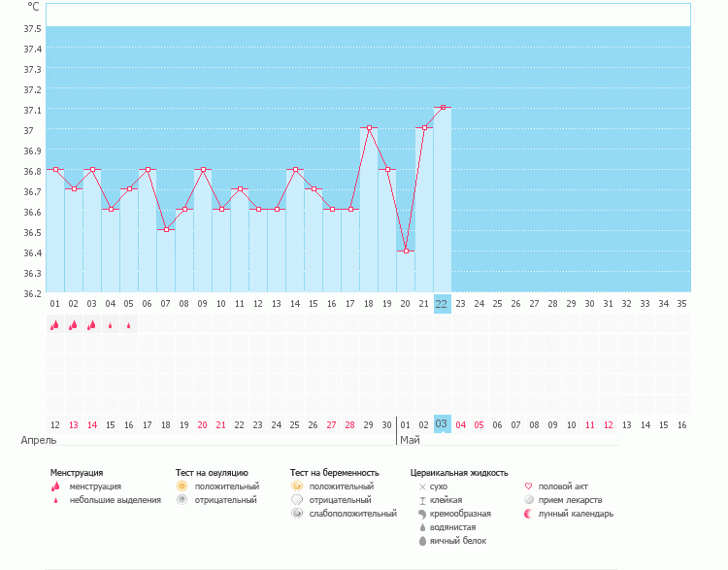Click the heart icon for половой акт
The width and height of the screenshot is (728, 570).
(x=528, y=486)
